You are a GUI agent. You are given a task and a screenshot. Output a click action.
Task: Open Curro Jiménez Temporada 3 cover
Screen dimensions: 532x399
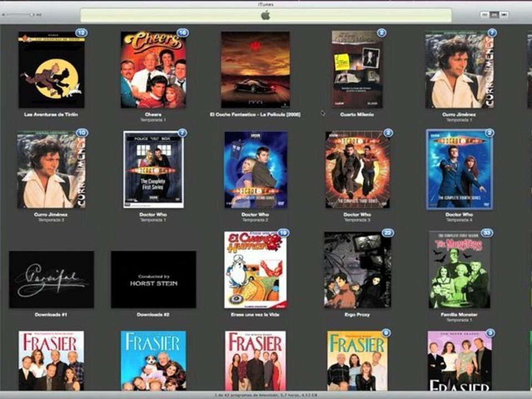pos(51,170)
